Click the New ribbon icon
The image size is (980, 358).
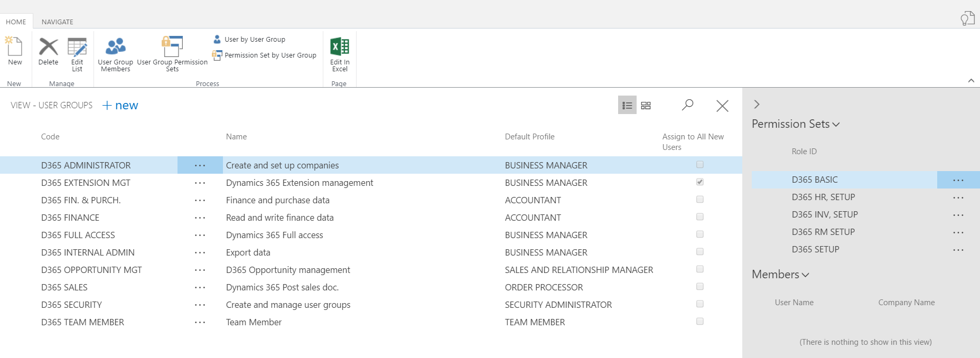pyautogui.click(x=15, y=51)
